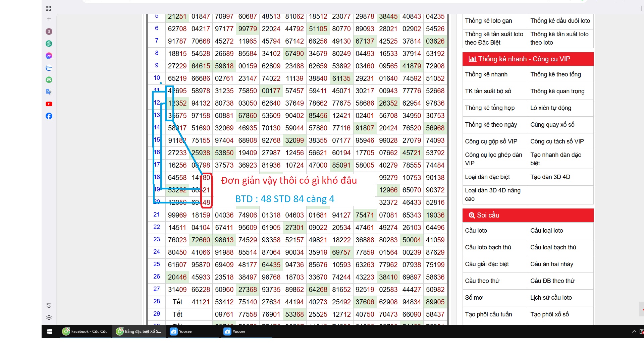Viewport: 644px width, 362px height.
Task: Switch to Facebook - Cốc Cốc taskbar window
Action: click(86, 331)
